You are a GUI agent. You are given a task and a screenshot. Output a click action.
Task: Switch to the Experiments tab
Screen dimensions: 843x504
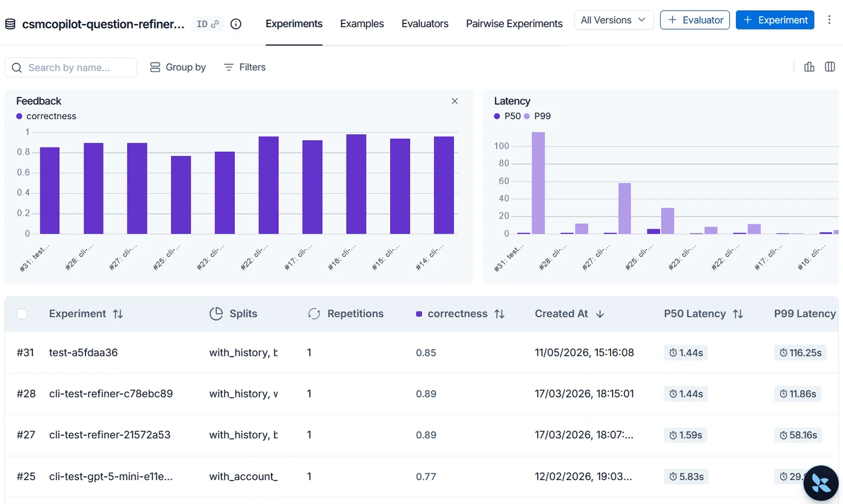point(294,24)
